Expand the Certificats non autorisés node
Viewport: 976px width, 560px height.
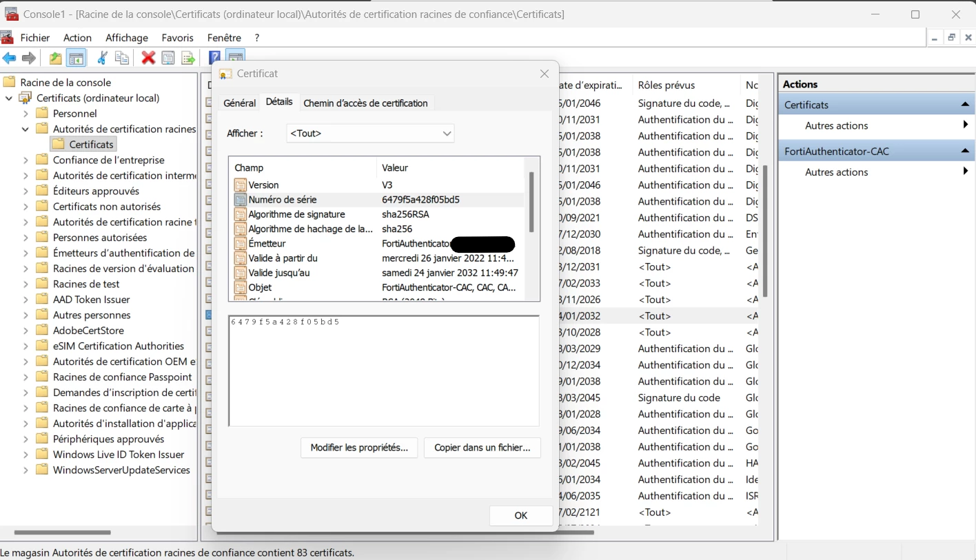pos(26,206)
